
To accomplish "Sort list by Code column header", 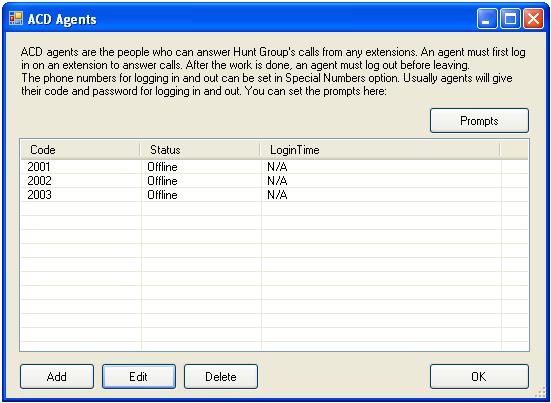I will [80, 150].
